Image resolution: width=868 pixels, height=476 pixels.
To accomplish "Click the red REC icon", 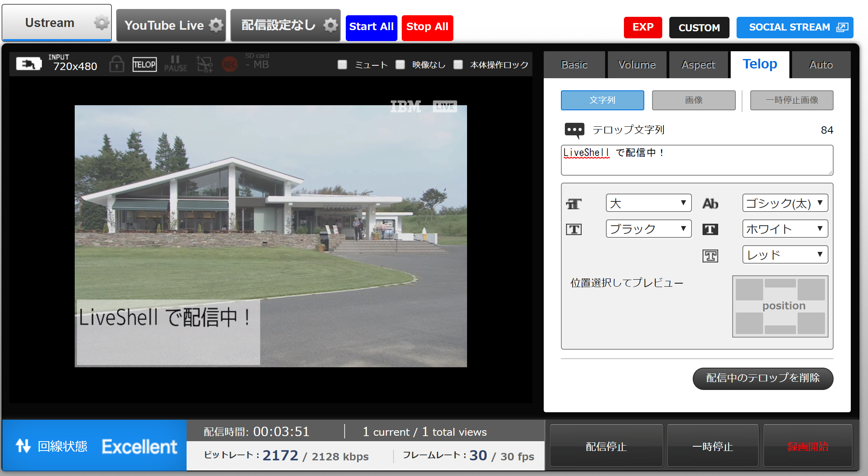I will [230, 64].
